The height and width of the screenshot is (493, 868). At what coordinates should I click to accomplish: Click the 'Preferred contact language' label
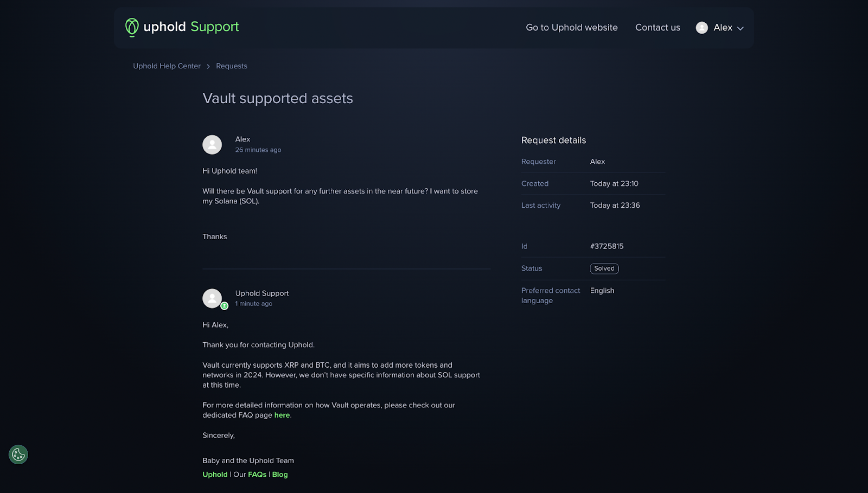click(x=551, y=296)
